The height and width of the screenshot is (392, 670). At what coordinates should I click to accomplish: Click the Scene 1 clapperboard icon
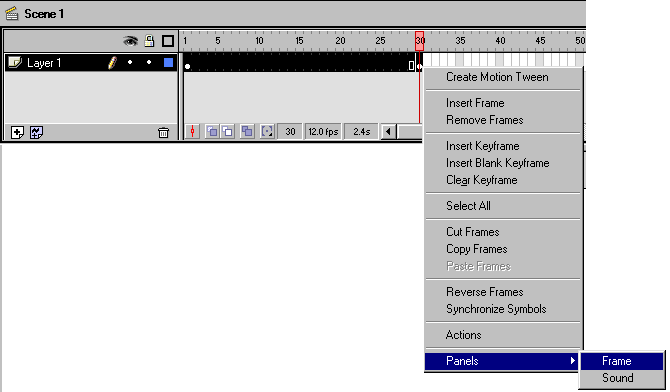[x=12, y=14]
